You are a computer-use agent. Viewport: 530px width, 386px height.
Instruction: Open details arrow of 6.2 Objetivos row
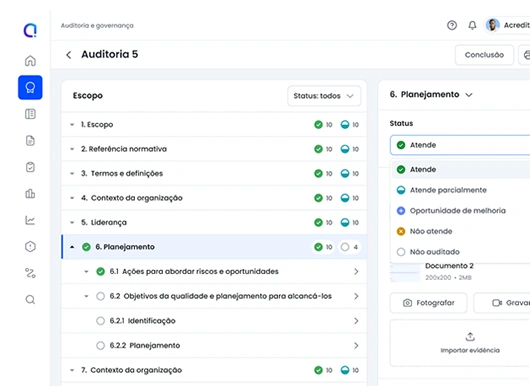click(356, 296)
